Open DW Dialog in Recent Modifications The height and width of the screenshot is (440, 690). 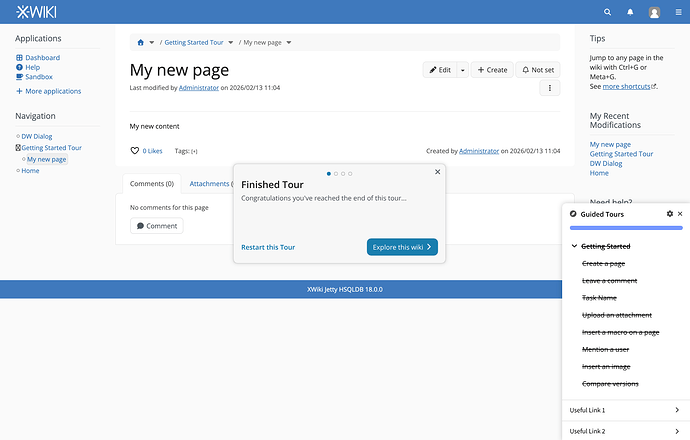click(606, 164)
